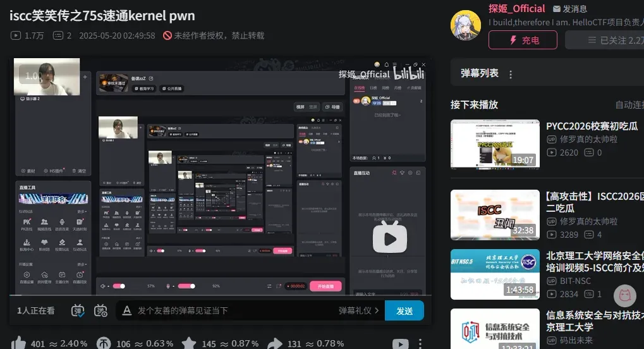Toggle the danmaku display switch icon
The width and height of the screenshot is (644, 349).
click(78, 311)
